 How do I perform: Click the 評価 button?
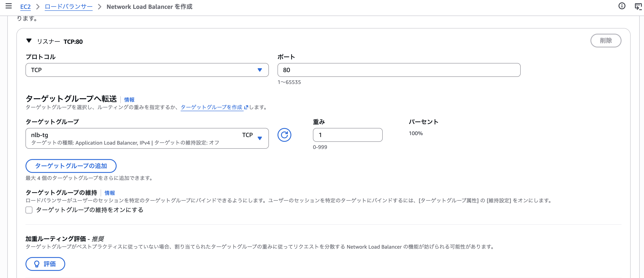pyautogui.click(x=45, y=264)
